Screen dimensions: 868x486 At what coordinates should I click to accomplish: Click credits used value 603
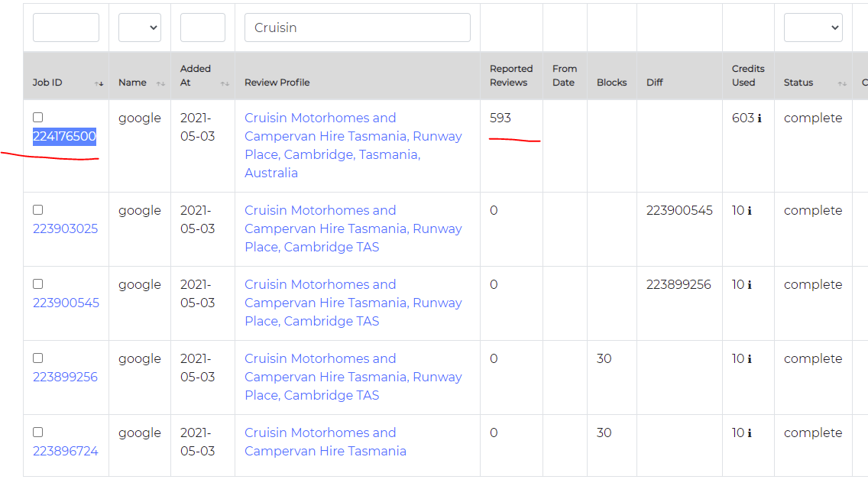743,118
